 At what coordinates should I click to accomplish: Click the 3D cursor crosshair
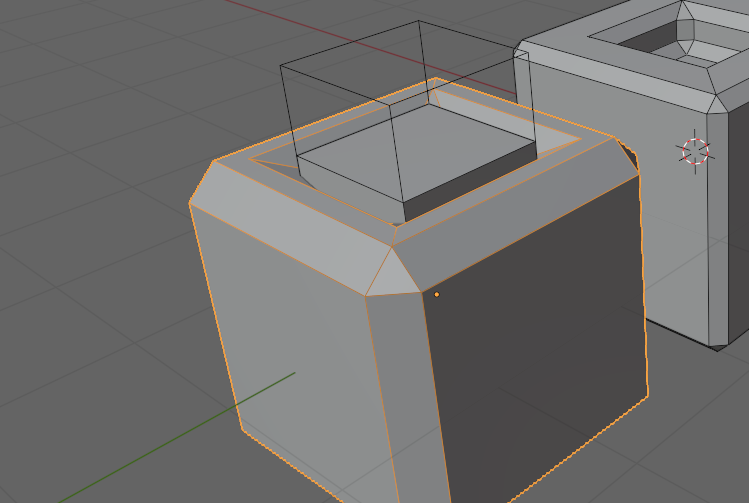click(695, 151)
